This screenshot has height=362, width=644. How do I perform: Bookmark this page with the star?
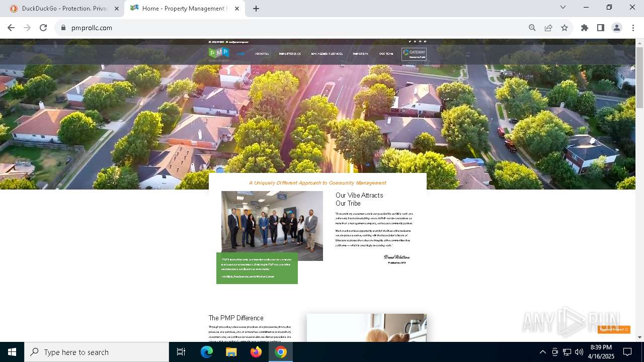565,28
